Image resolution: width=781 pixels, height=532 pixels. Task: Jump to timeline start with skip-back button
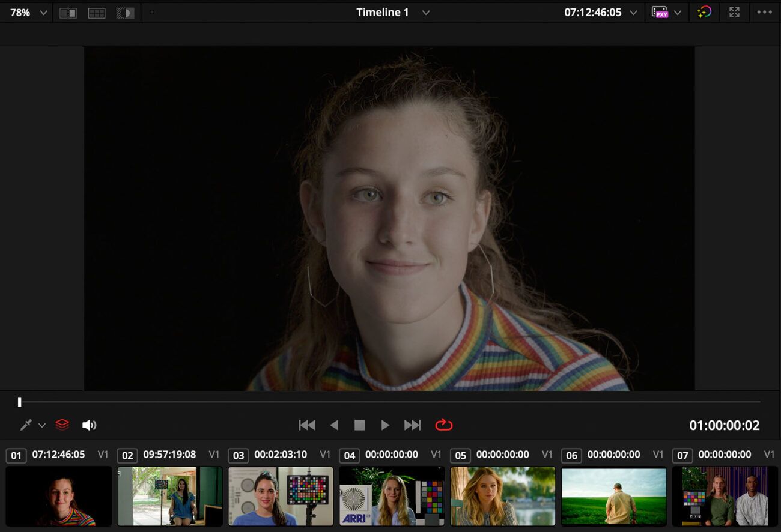pos(308,425)
